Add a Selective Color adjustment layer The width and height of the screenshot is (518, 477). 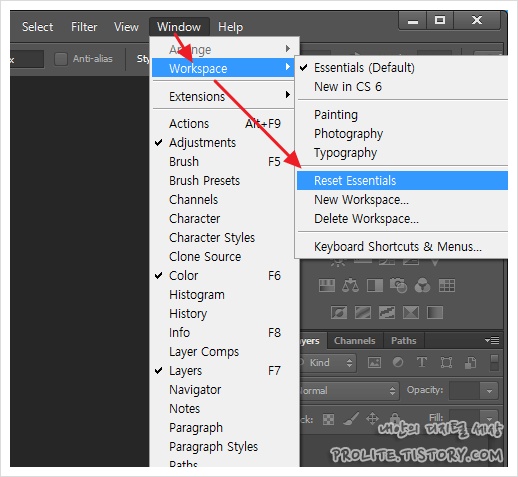411,313
